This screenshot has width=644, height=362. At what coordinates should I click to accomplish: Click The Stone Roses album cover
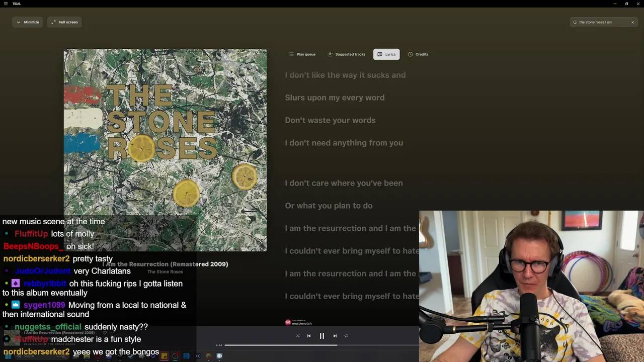pyautogui.click(x=165, y=150)
